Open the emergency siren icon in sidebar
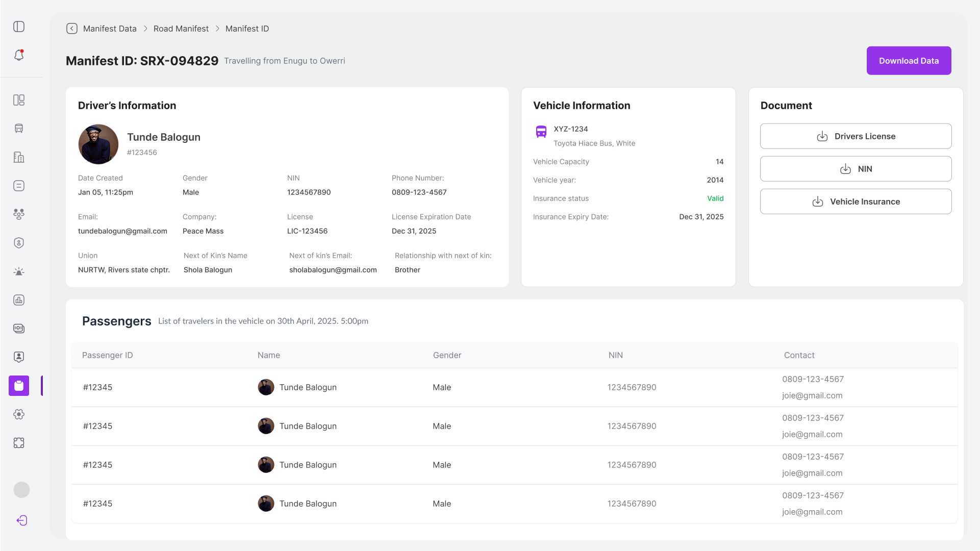Screen dimensions: 980x551 tap(19, 271)
